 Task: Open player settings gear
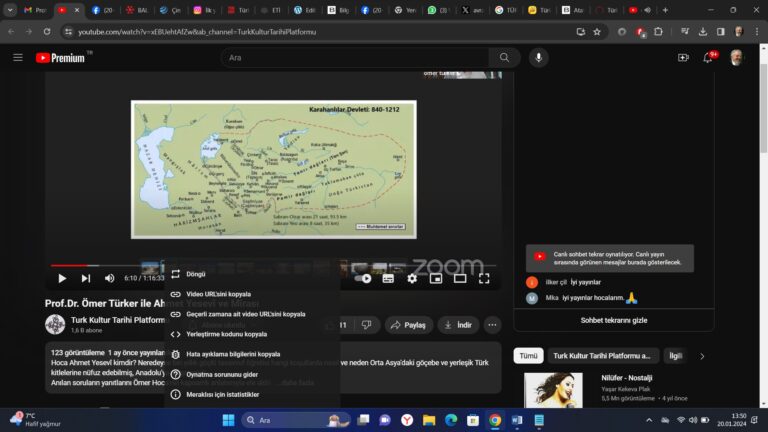[412, 278]
